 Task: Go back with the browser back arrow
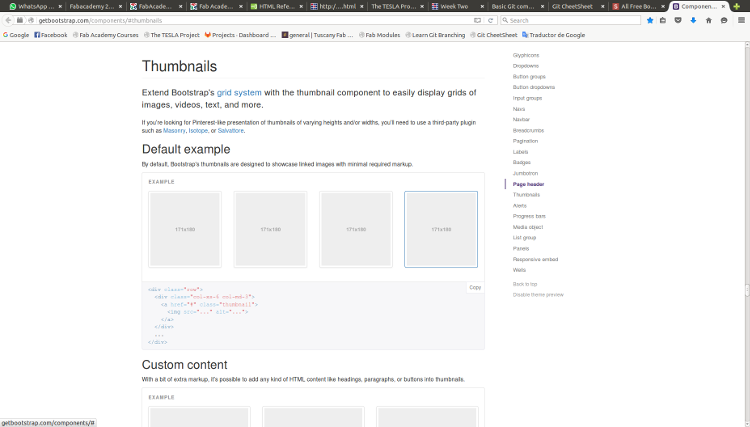click(x=8, y=20)
